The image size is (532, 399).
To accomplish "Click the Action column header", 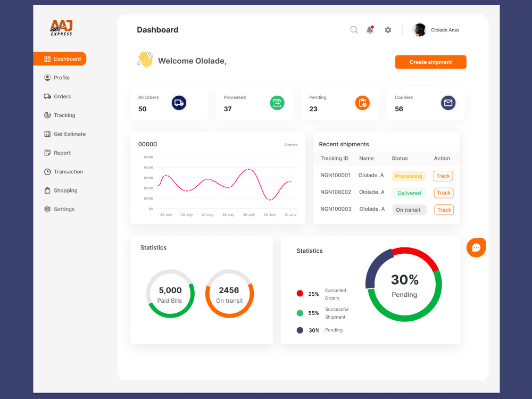I will tap(442, 159).
